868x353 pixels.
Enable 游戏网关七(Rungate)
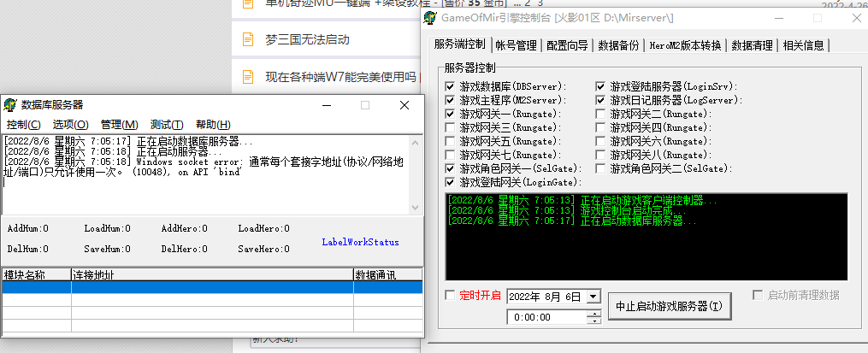point(450,155)
